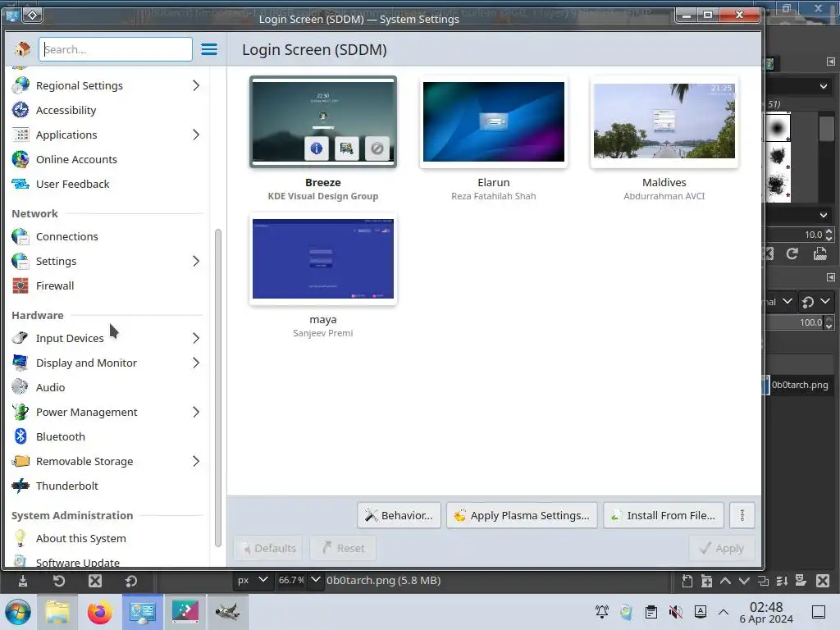Screen dimensions: 840x630
Task: Open the px unit dropdown in GIMP
Action: pyautogui.click(x=253, y=580)
